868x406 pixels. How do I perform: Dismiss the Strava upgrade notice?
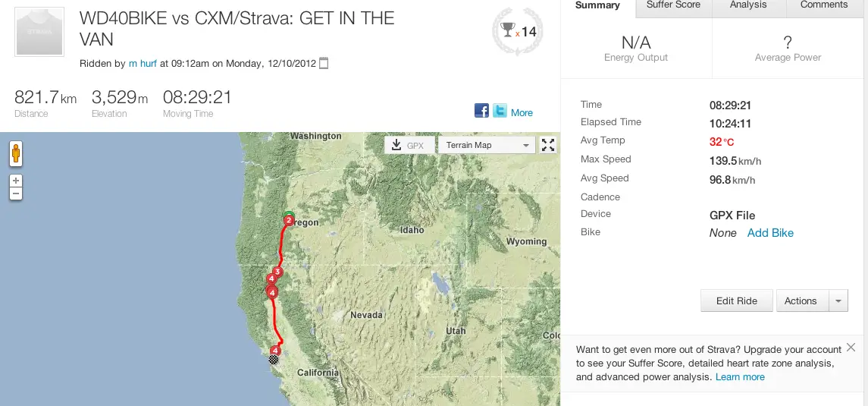(x=851, y=348)
